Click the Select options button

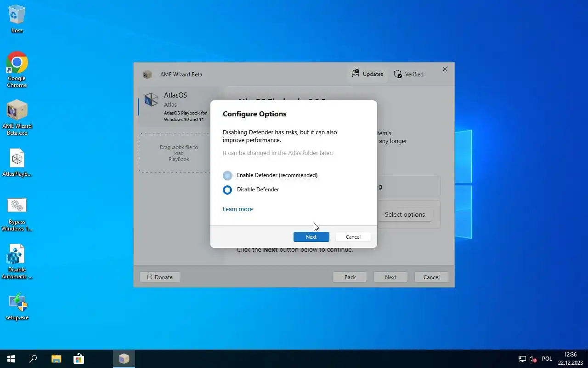(405, 214)
